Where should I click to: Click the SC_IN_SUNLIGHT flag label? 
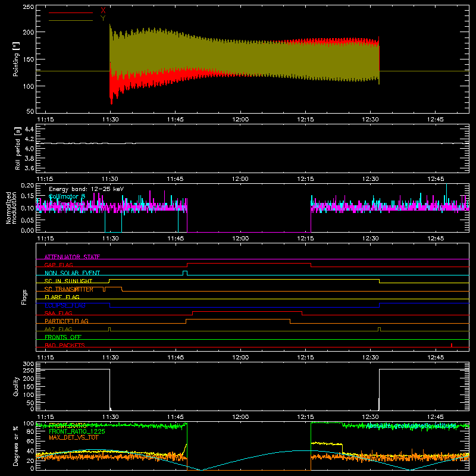(x=68, y=281)
